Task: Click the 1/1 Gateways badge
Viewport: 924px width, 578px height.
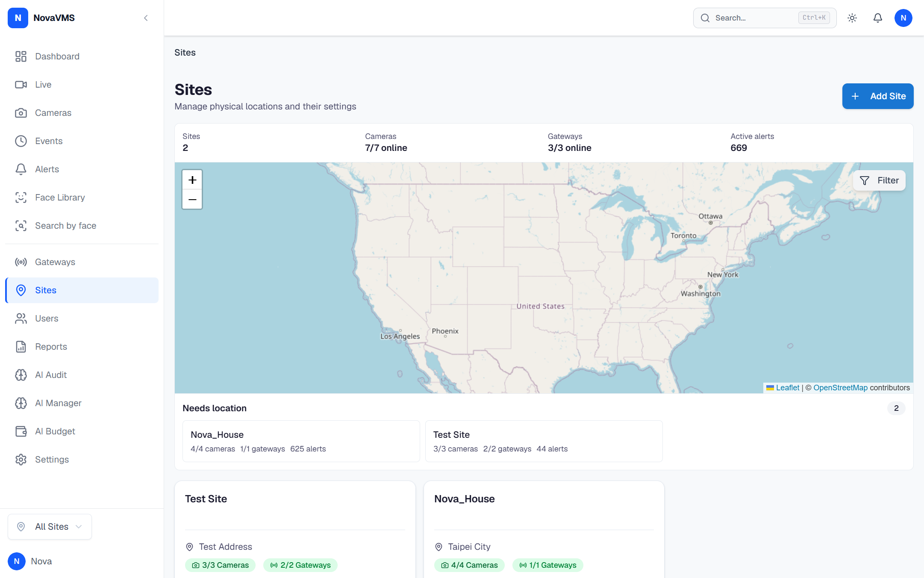Action: tap(548, 565)
